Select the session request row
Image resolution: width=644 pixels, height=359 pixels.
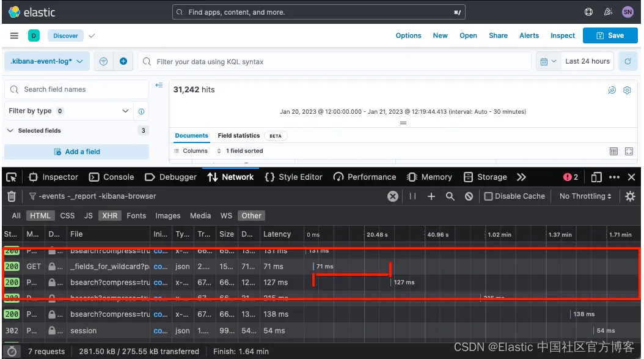click(x=321, y=331)
